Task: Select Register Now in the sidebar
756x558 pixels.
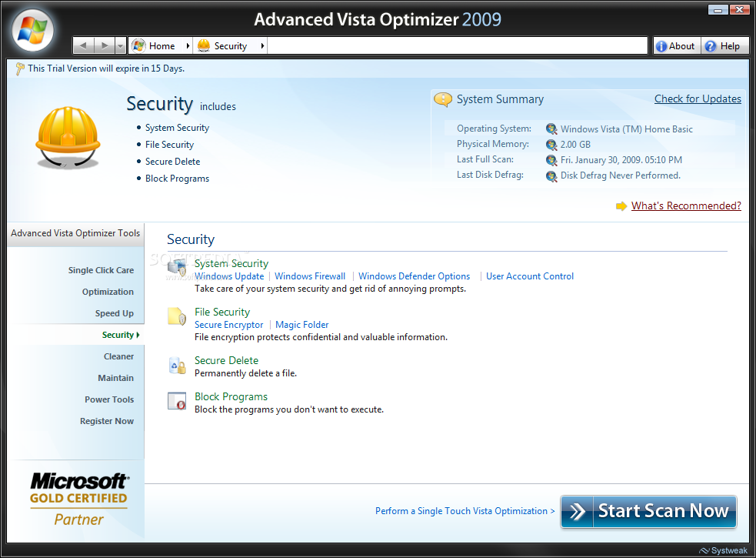Action: [x=107, y=421]
